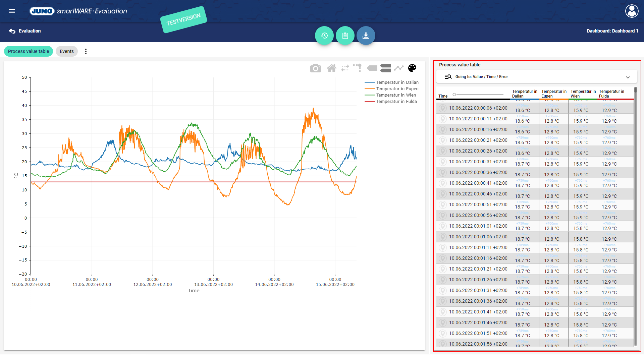Click the download button in header

click(x=366, y=36)
